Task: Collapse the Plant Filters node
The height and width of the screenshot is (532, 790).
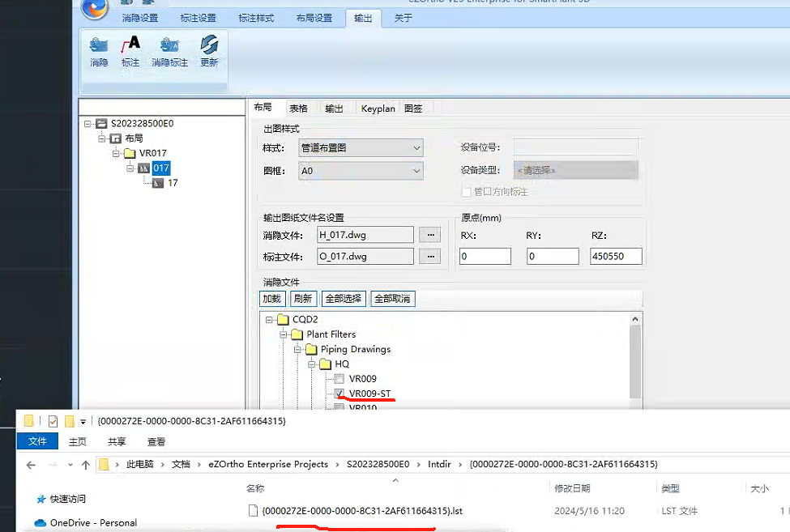Action: 283,334
